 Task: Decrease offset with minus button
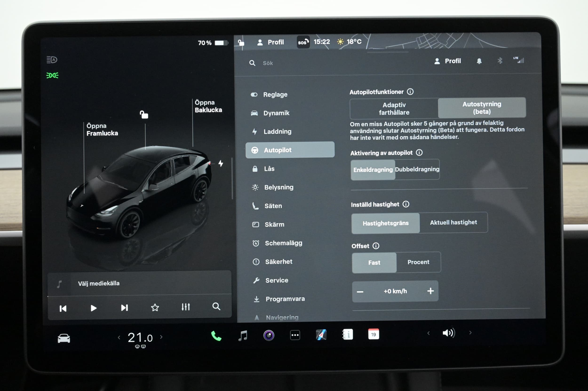[360, 292]
